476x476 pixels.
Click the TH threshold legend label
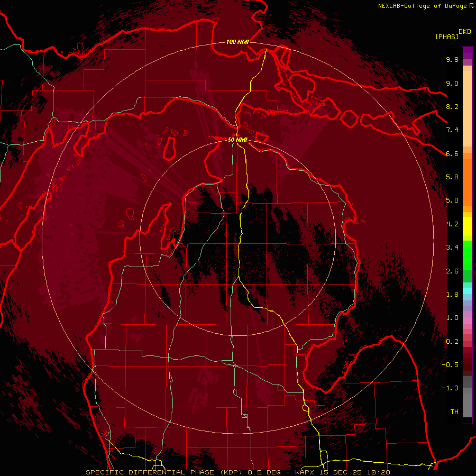(x=454, y=412)
